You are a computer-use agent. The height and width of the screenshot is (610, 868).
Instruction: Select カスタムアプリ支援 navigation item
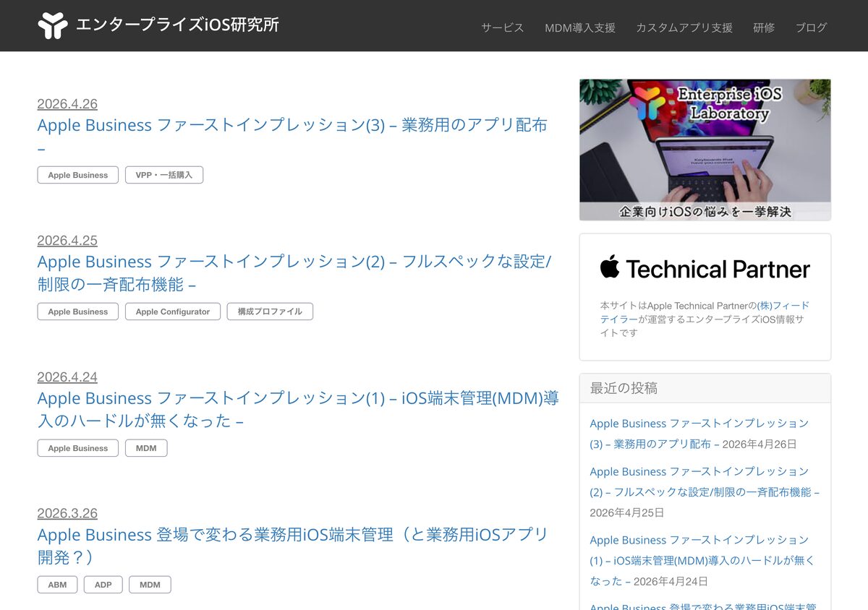684,27
